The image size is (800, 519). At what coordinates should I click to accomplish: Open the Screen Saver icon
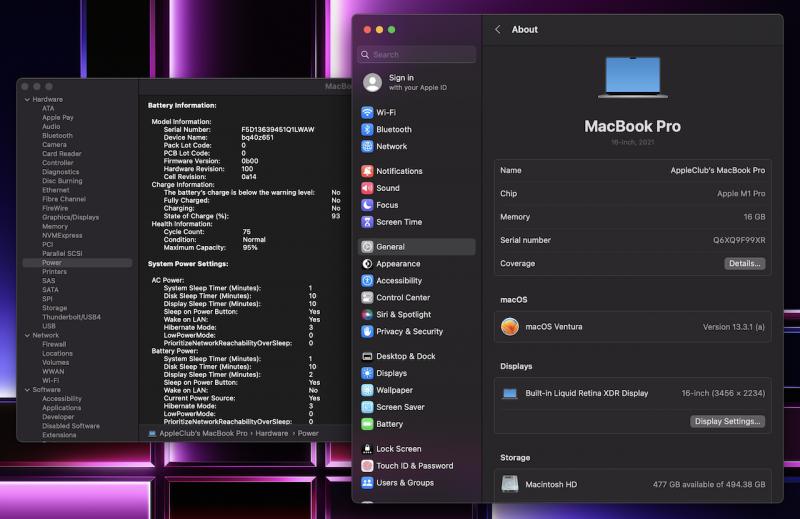tap(367, 407)
